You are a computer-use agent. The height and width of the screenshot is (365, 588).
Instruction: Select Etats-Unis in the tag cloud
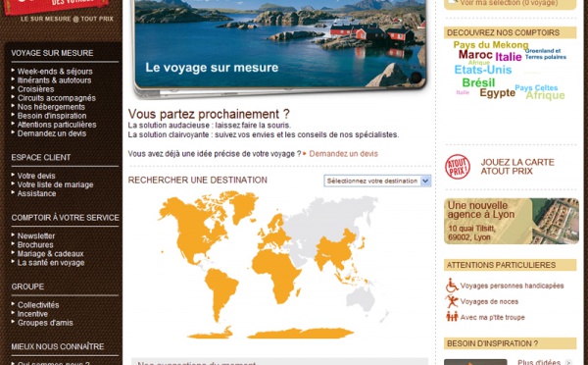point(483,70)
